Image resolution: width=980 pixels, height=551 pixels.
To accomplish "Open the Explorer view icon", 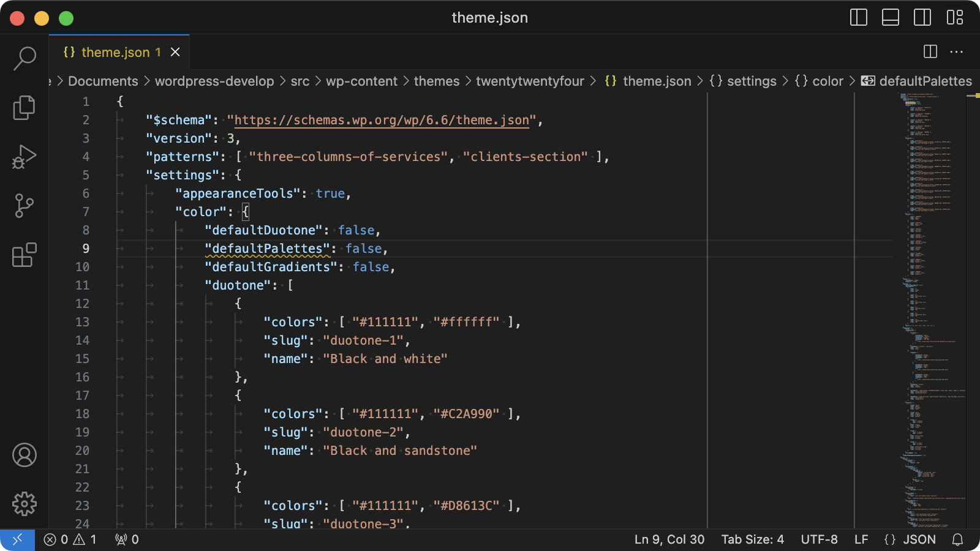I will coord(24,108).
